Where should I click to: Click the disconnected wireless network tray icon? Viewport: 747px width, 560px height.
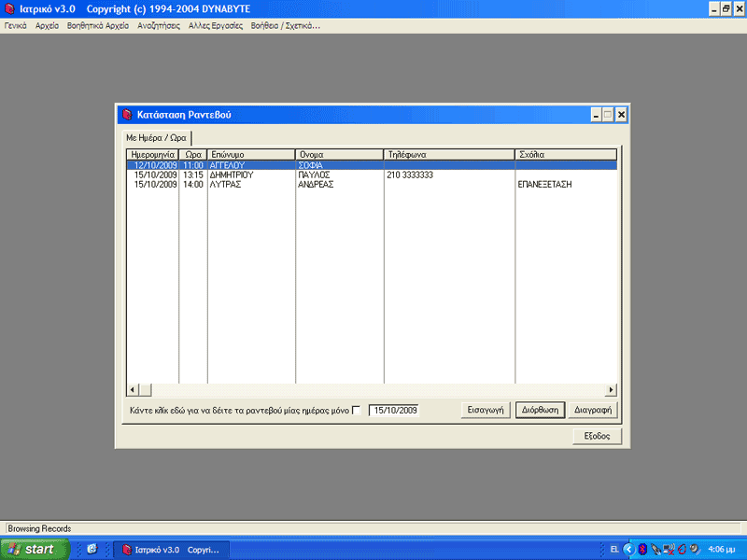click(669, 549)
